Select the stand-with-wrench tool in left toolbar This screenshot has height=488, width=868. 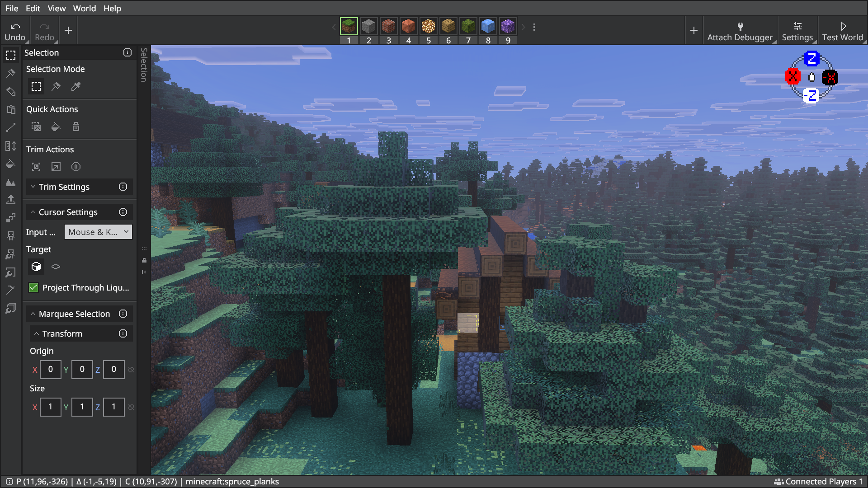tap(11, 254)
